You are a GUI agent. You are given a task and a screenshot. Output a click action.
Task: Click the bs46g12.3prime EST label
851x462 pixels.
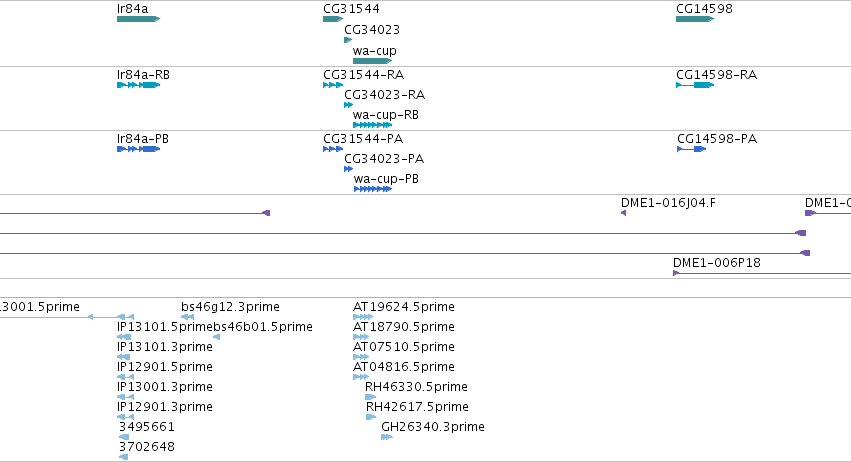230,307
